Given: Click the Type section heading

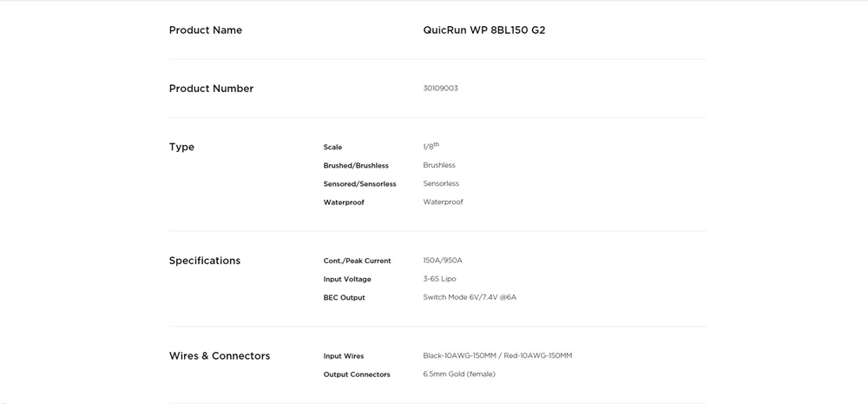Looking at the screenshot, I should coord(181,147).
